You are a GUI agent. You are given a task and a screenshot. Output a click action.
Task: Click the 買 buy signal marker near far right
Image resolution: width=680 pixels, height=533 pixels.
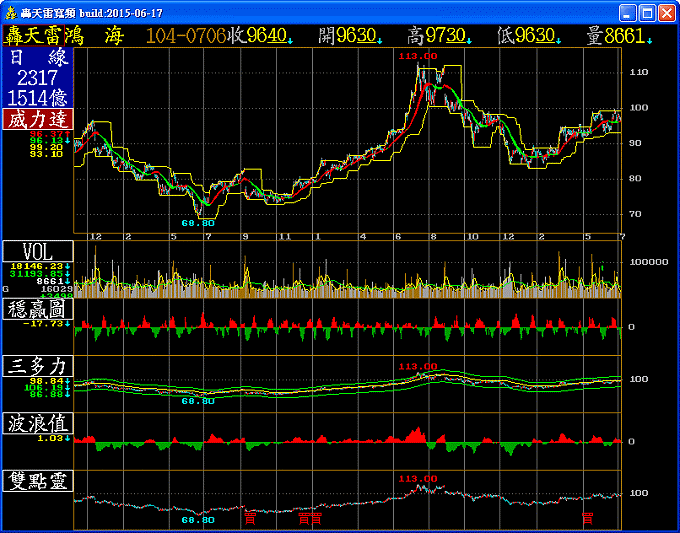588,517
